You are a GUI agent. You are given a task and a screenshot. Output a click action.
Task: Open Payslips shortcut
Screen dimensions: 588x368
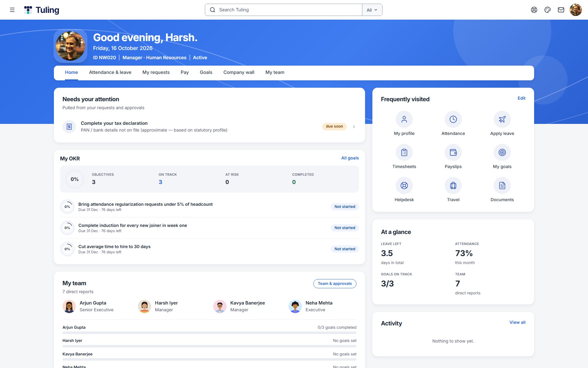tap(453, 156)
